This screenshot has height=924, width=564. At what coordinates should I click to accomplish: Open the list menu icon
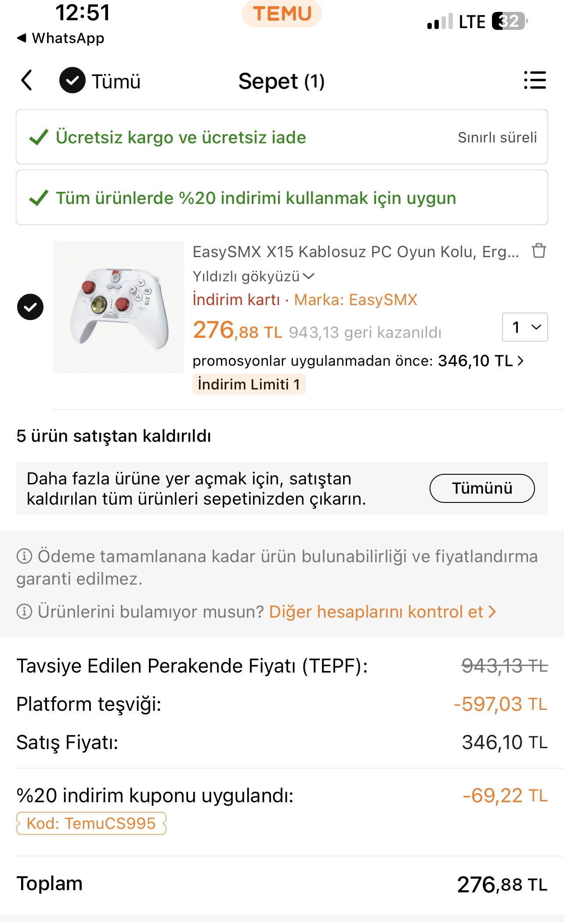click(x=535, y=80)
